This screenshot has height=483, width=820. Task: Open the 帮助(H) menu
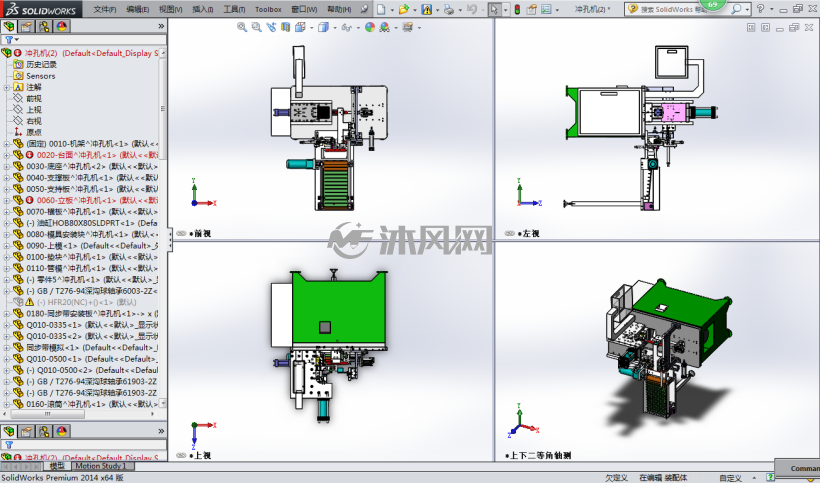click(339, 9)
